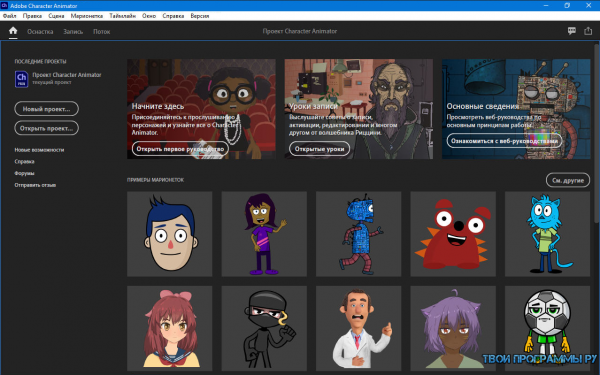Click the share export icon

(x=588, y=31)
